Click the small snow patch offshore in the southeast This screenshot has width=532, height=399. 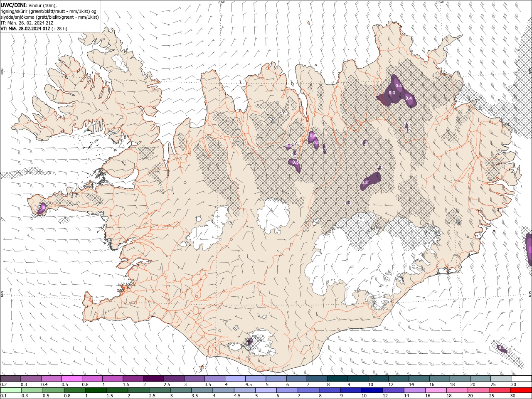coord(502,349)
